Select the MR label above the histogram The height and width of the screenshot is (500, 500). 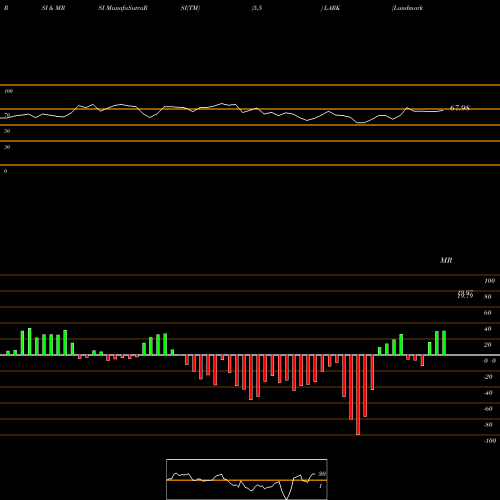[446, 260]
